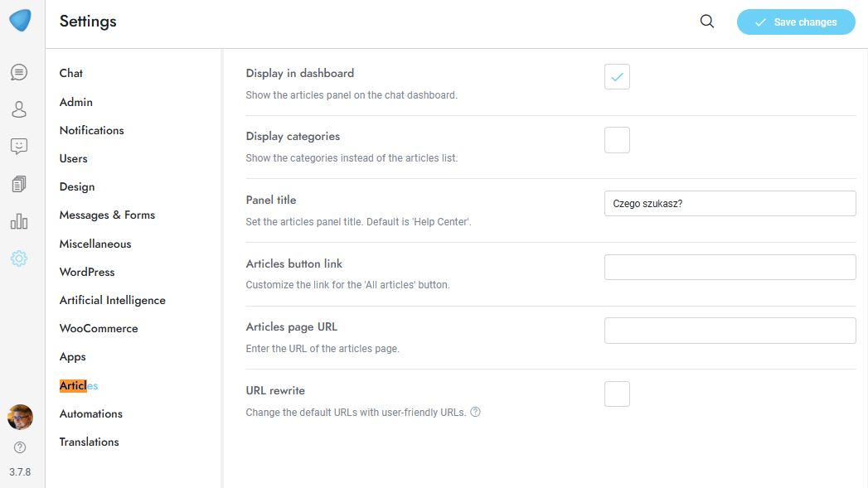This screenshot has width=868, height=488.
Task: Open the conversations chat bubble icon
Action: point(19,73)
